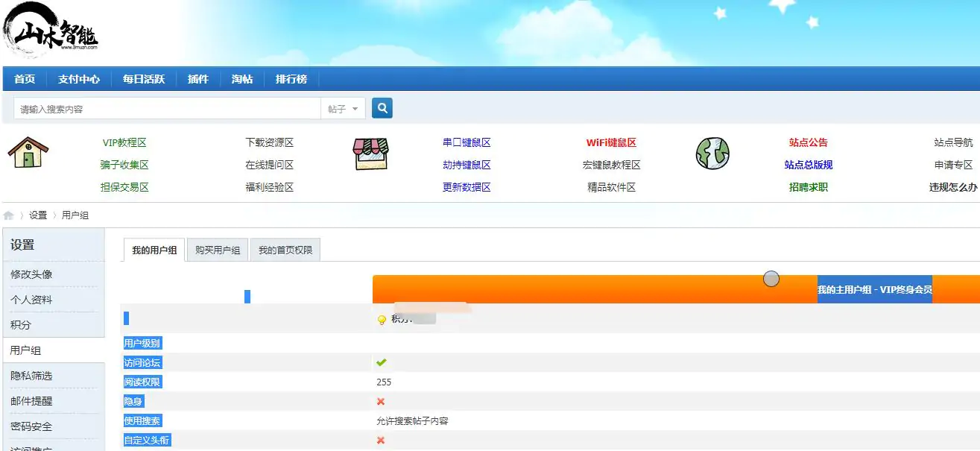This screenshot has width=980, height=451.
Task: Go to VIP教程区 forum
Action: tap(124, 142)
